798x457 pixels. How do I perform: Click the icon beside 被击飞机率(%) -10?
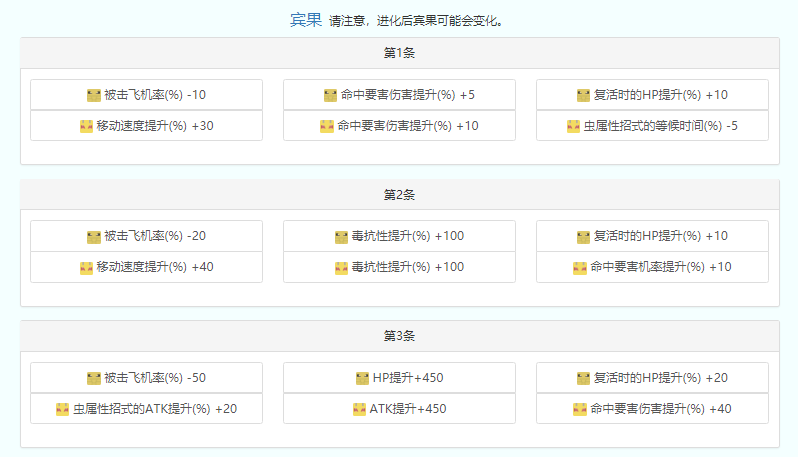click(94, 95)
